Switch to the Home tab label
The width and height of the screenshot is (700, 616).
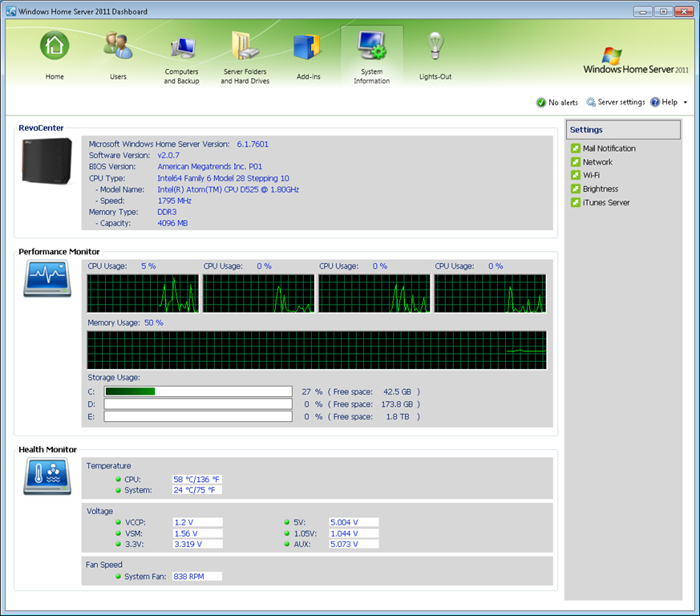click(x=55, y=77)
